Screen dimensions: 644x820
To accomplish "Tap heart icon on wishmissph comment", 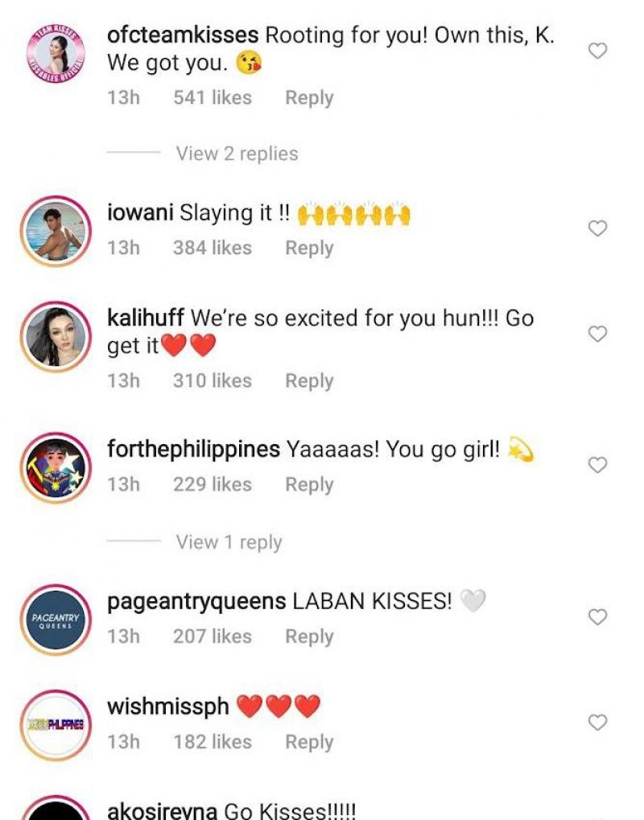I will [x=597, y=722].
